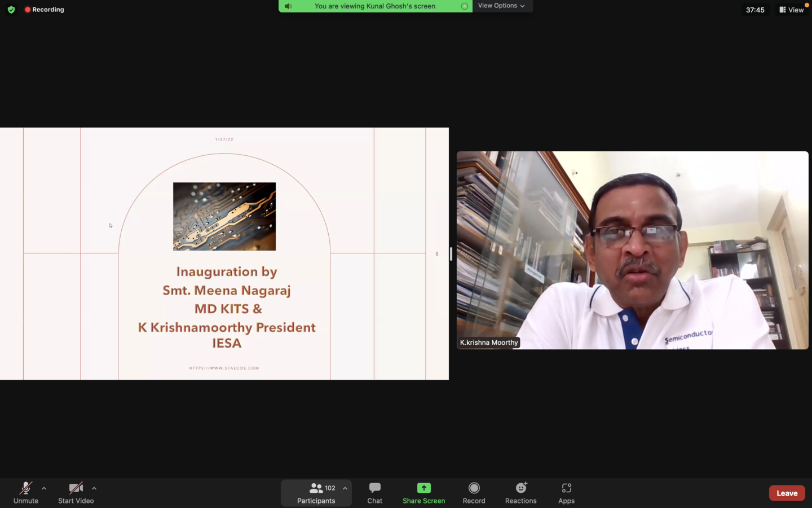Expand the Participants options chevron
The width and height of the screenshot is (812, 508).
click(345, 488)
